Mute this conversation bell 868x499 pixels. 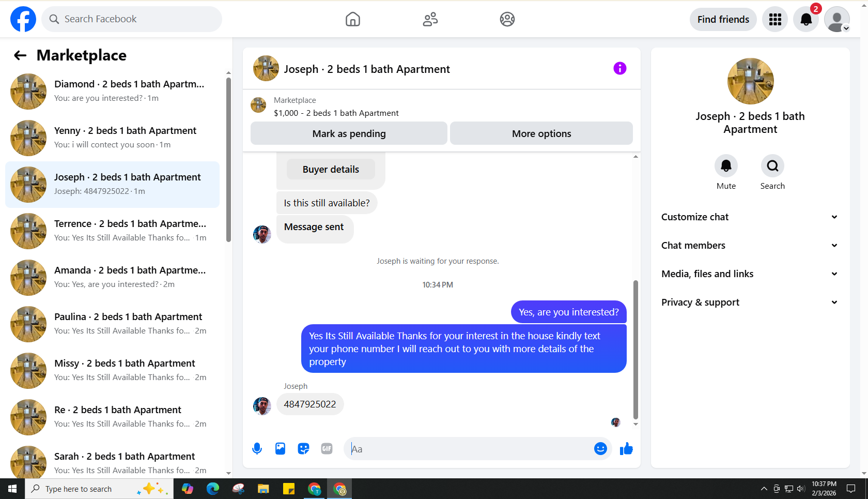(726, 166)
